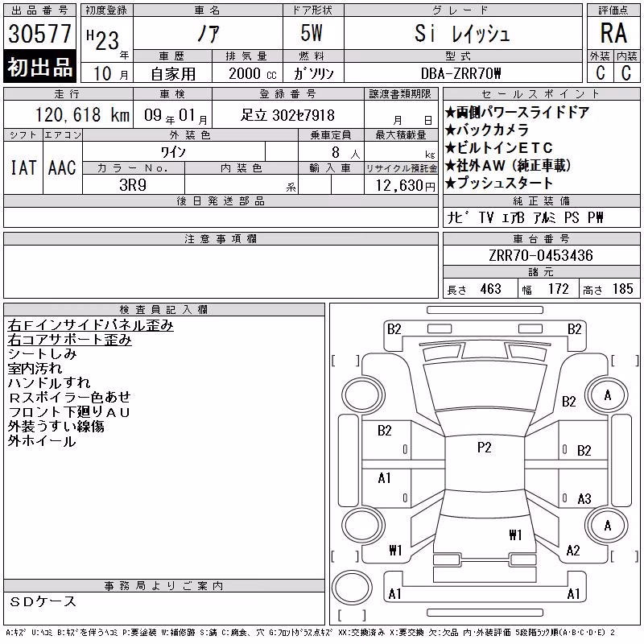Select the 初出品 black label
644x644 pixels.
[x=39, y=66]
